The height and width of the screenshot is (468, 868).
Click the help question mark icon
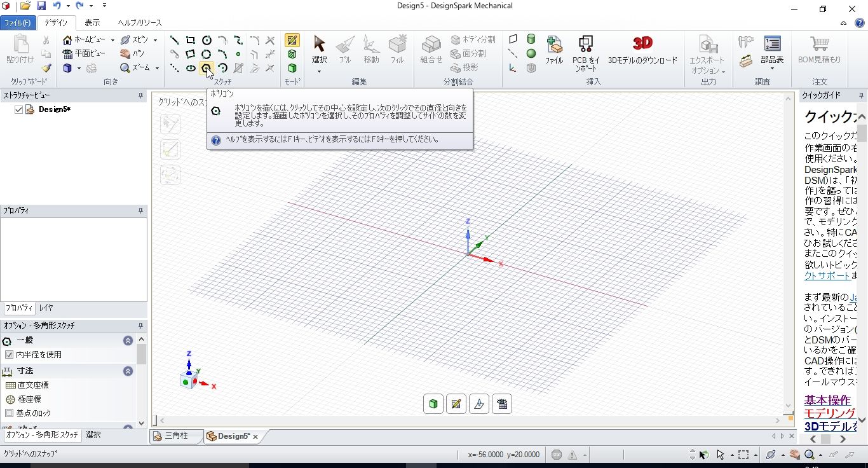860,23
